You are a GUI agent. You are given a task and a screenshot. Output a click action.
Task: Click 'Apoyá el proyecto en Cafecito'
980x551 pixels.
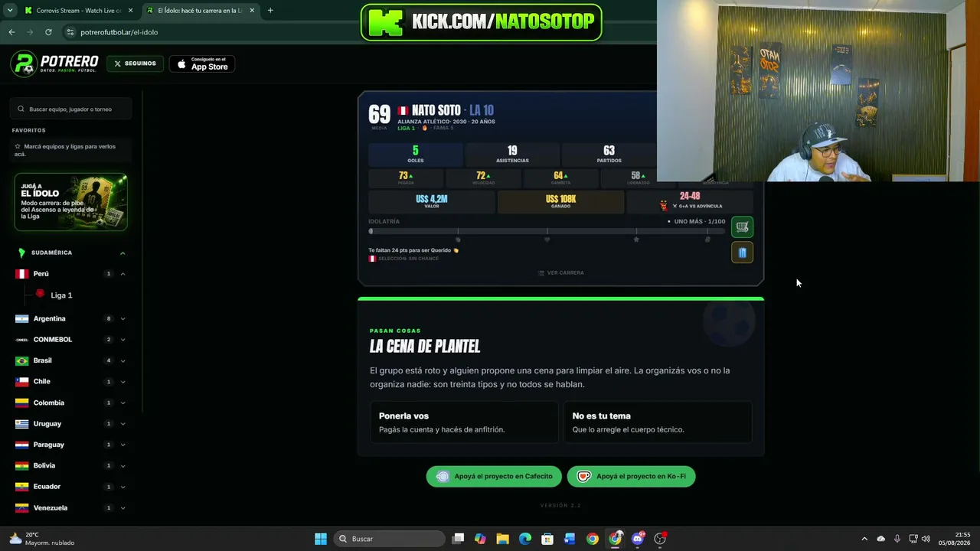click(x=495, y=476)
